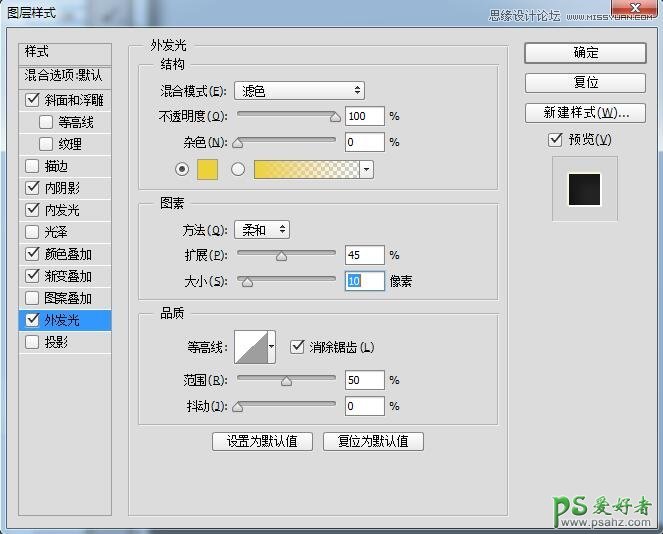The height and width of the screenshot is (534, 663).
Task: Expand the contour picker dropdown arrow
Action: [x=271, y=347]
